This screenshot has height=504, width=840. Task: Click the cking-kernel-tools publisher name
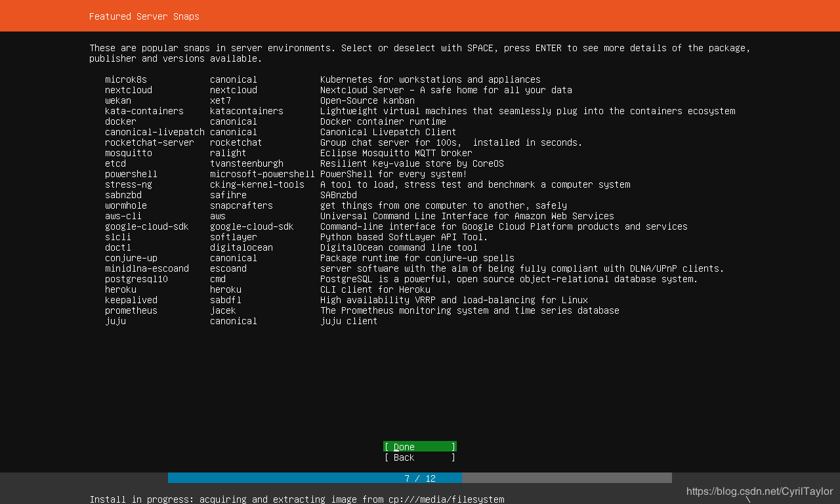coord(257,184)
